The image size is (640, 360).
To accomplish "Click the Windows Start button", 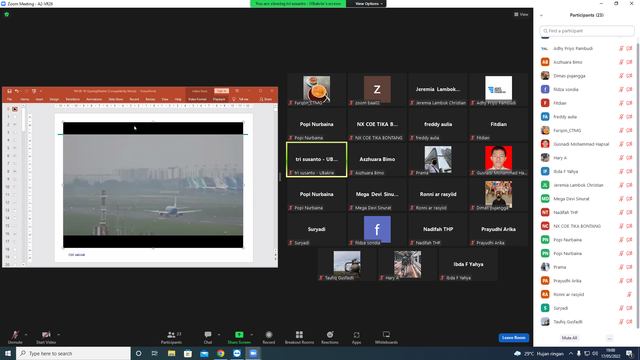I will [x=8, y=353].
